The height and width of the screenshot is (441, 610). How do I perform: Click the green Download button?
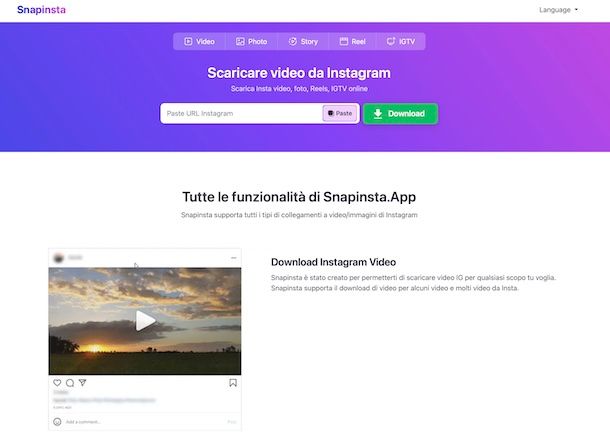click(400, 114)
